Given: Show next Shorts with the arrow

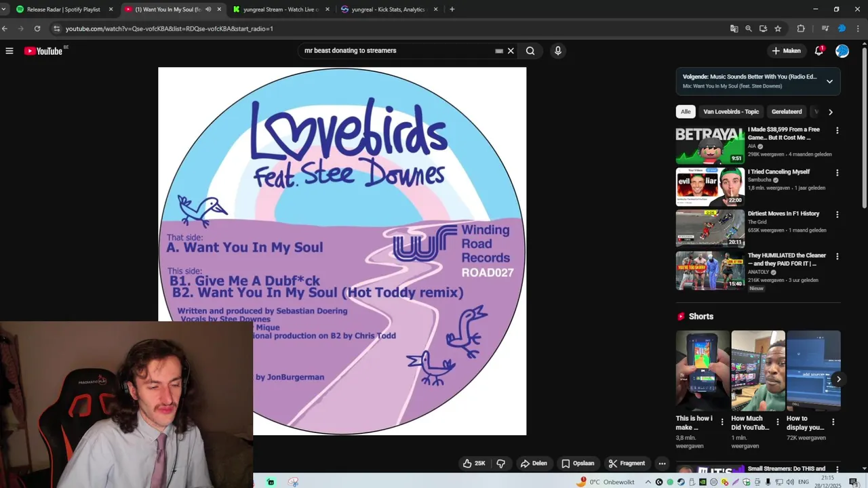Looking at the screenshot, I should point(838,379).
